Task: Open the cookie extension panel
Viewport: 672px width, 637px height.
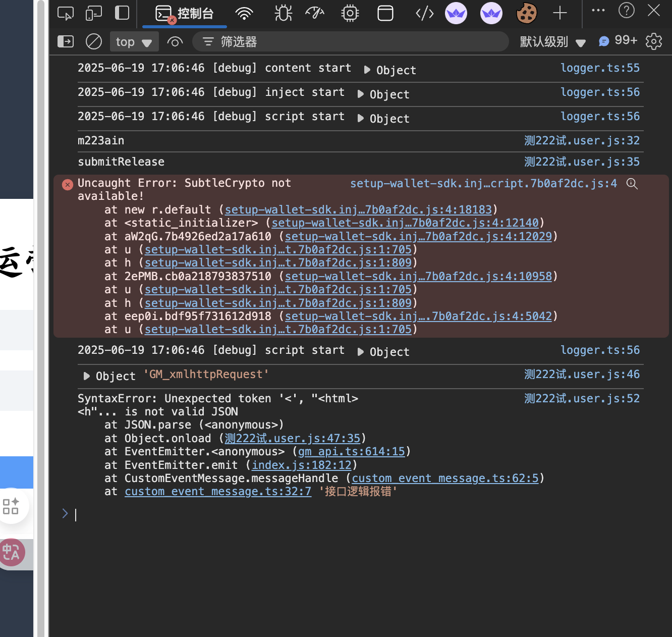Action: coord(526,13)
